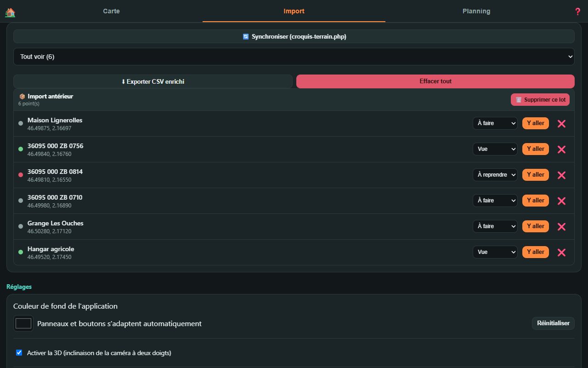Click the 6 point(s) count label
The width and height of the screenshot is (588, 368).
click(29, 104)
